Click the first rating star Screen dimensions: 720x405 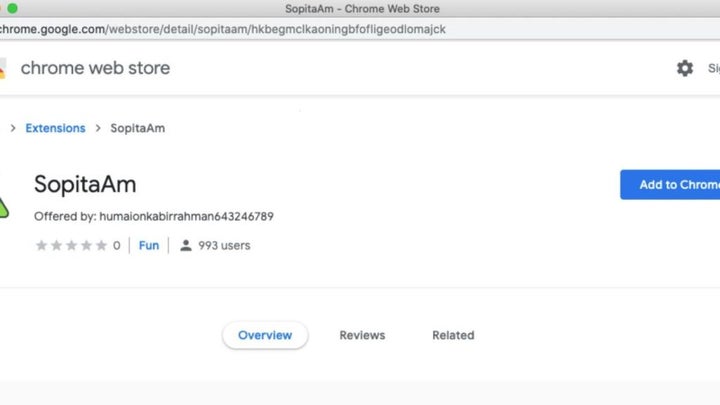(41, 245)
